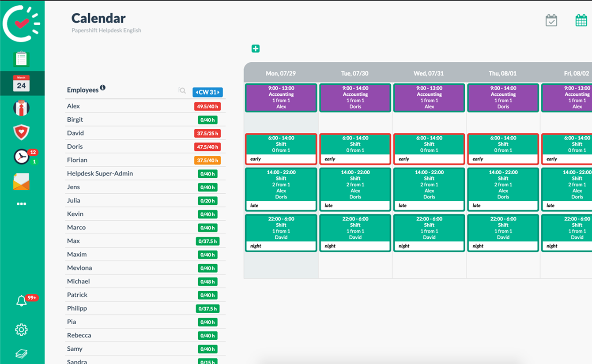Open Wednesday's night shift 22:00 - 6:00
The width and height of the screenshot is (592, 364).
coord(429,233)
